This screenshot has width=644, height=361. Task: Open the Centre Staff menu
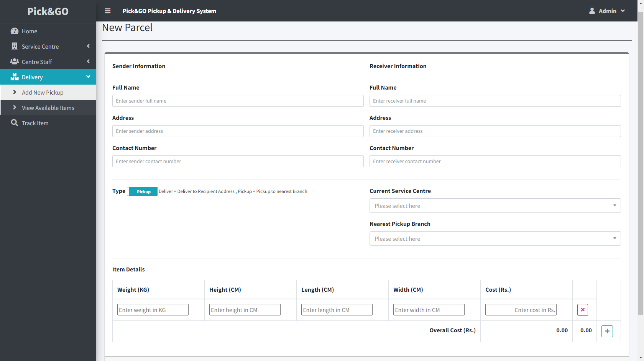[x=48, y=62]
